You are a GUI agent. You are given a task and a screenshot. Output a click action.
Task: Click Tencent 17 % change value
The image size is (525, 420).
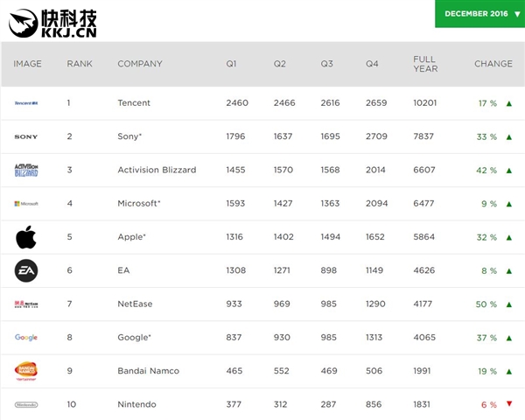click(487, 103)
